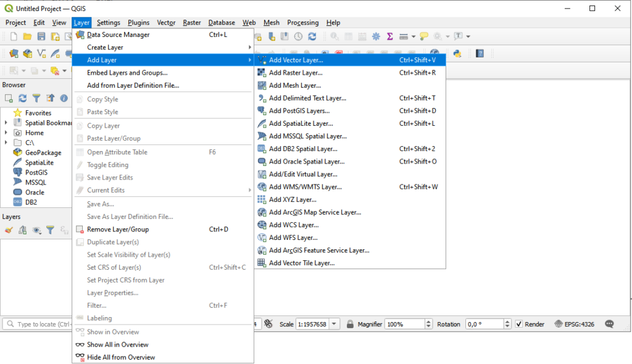Image resolution: width=632 pixels, height=364 pixels.
Task: Click Embed Layers and Groups entry
Action: [x=163, y=73]
